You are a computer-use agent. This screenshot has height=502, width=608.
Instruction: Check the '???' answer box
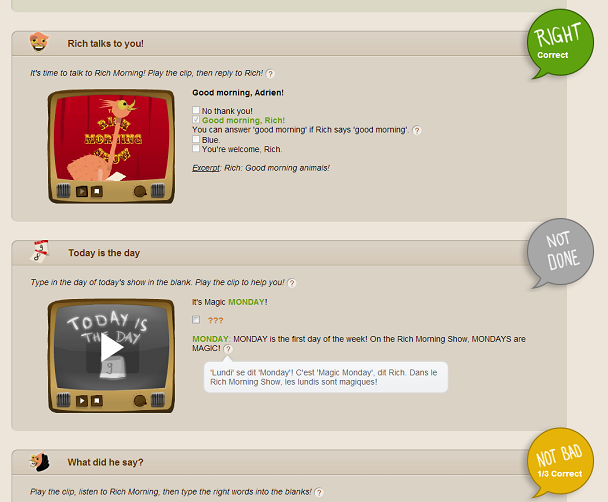tap(196, 319)
